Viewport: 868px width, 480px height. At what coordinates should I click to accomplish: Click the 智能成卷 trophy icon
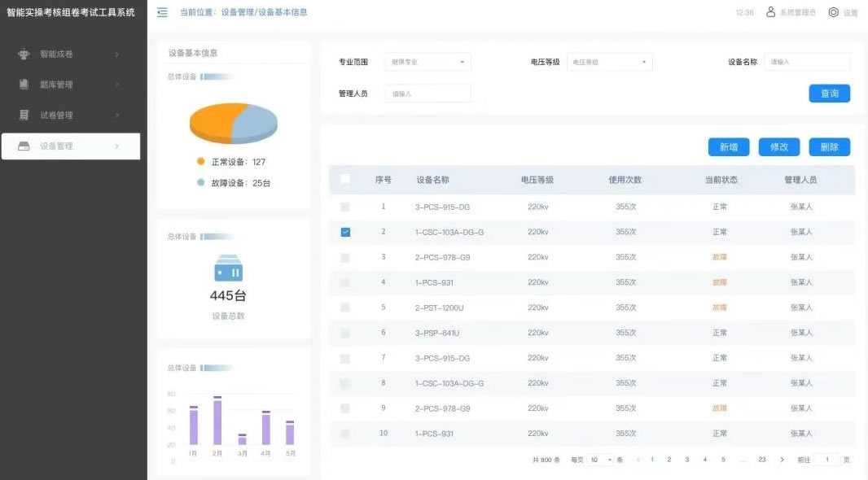(x=24, y=55)
